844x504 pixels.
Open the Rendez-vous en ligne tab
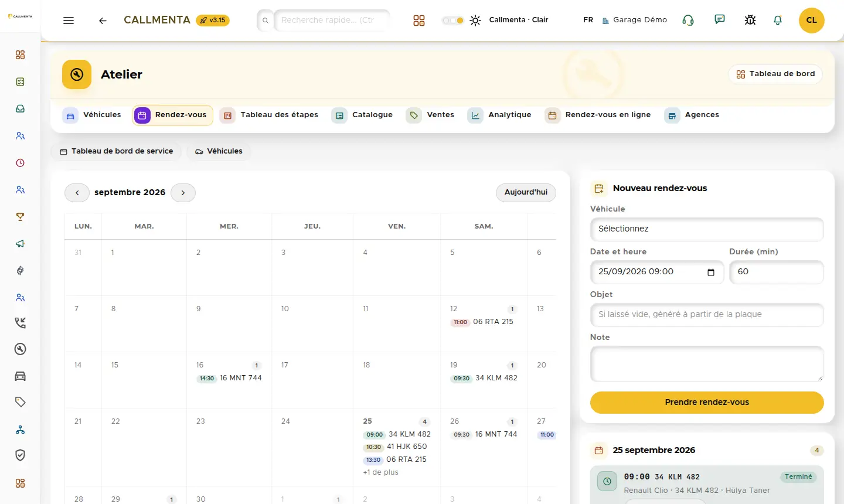coord(598,115)
